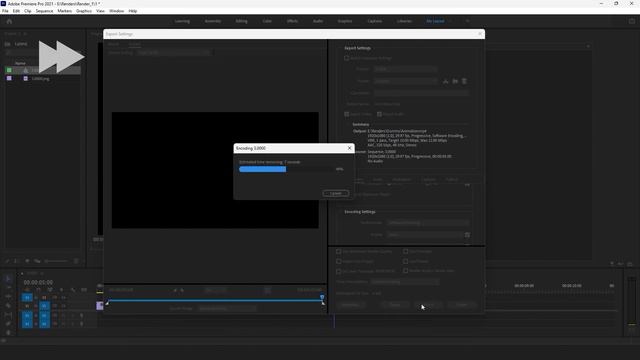Open the Markers menu
The image size is (640, 360).
[64, 11]
